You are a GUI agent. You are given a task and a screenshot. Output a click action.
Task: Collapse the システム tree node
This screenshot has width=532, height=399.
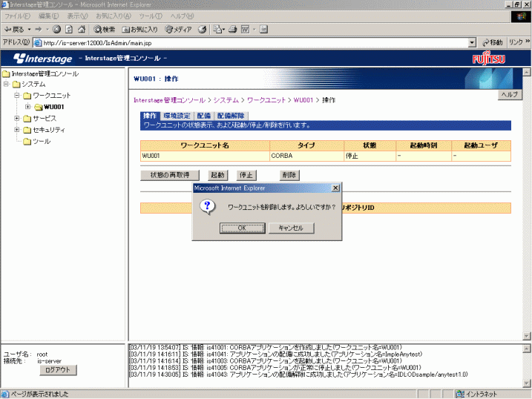pos(6,85)
